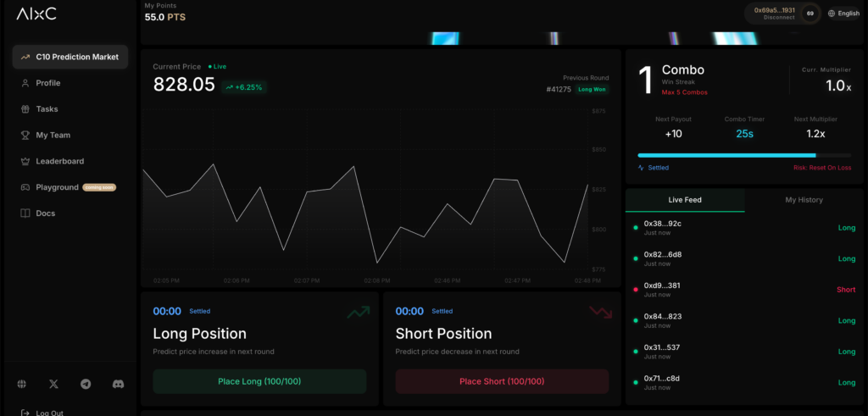The image size is (868, 416).
Task: Open the Telegram icon link
Action: pos(86,384)
